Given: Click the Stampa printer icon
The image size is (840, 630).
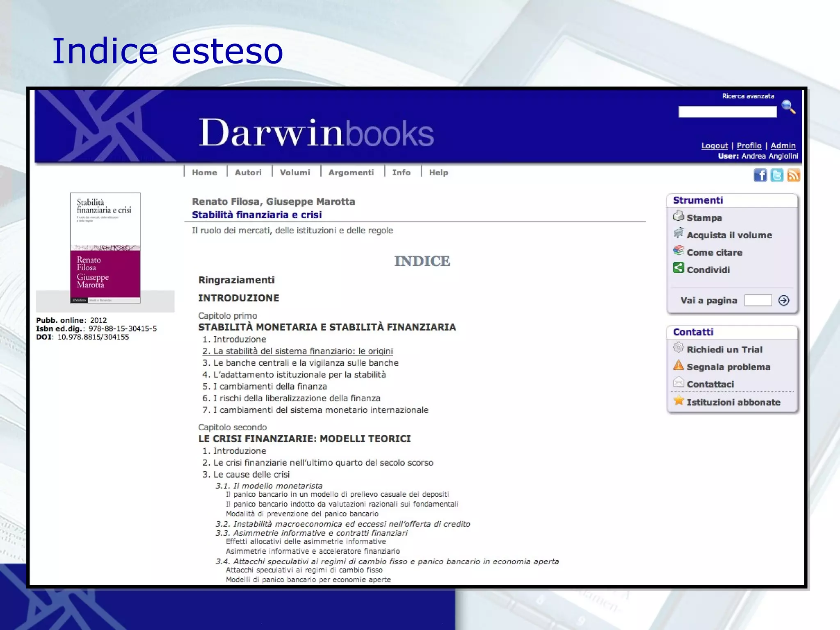Looking at the screenshot, I should [678, 216].
